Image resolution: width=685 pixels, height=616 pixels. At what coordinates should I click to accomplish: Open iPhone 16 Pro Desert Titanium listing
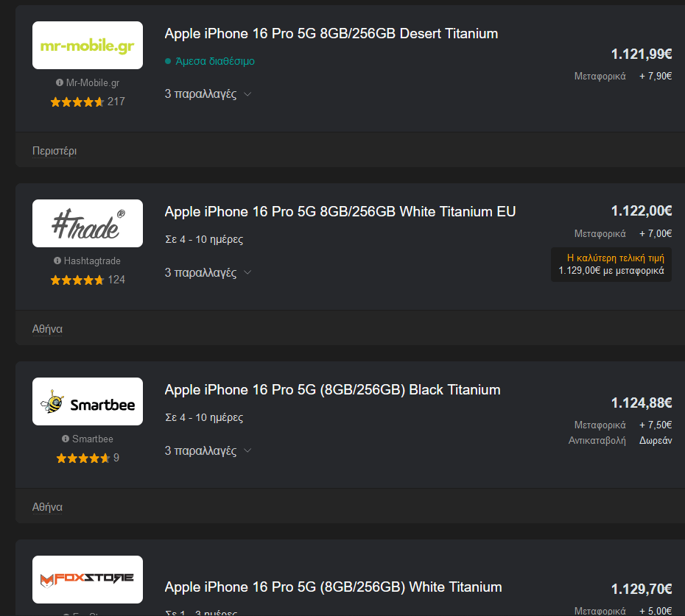click(x=331, y=34)
